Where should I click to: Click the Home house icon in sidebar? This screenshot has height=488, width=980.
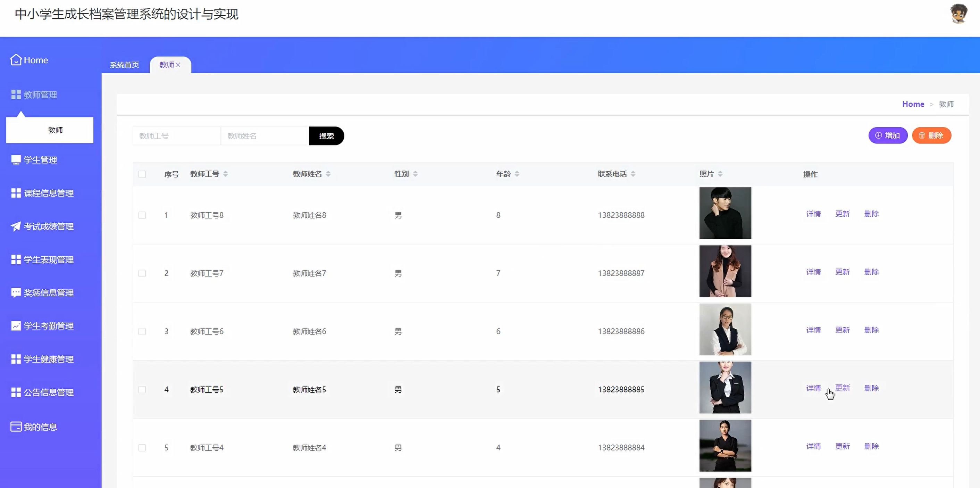coord(16,60)
